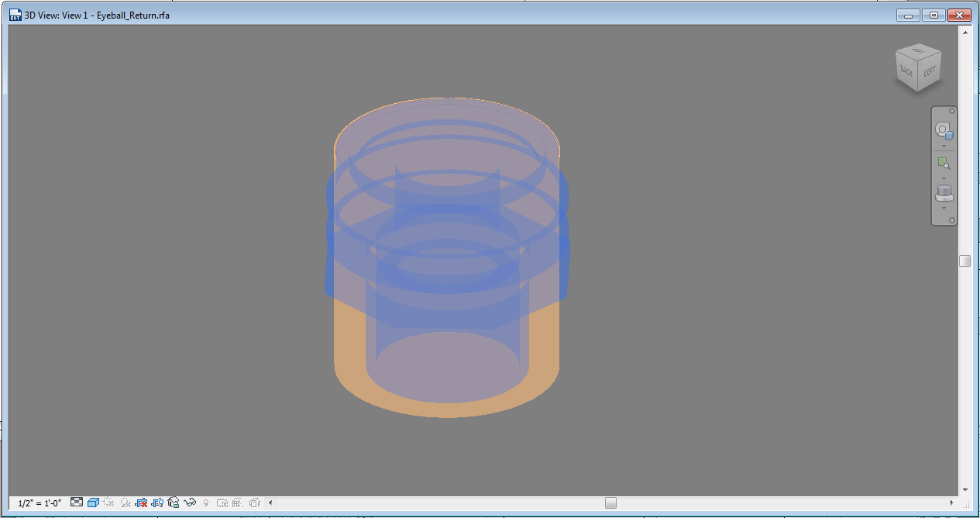Click the vertical scrollbar down arrow

point(965,489)
